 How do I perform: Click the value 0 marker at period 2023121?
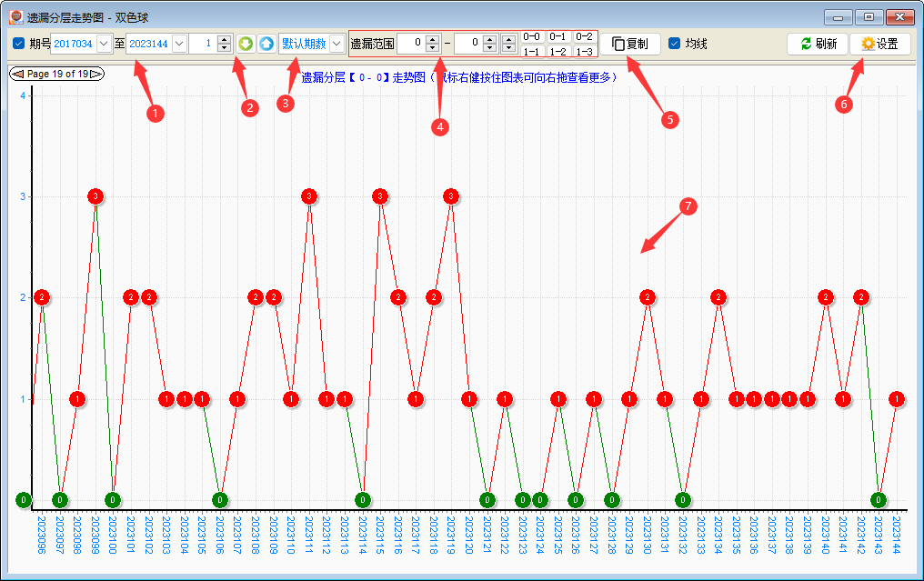(487, 500)
